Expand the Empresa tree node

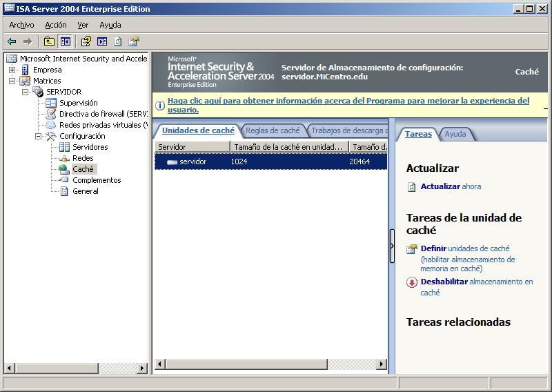(x=12, y=70)
